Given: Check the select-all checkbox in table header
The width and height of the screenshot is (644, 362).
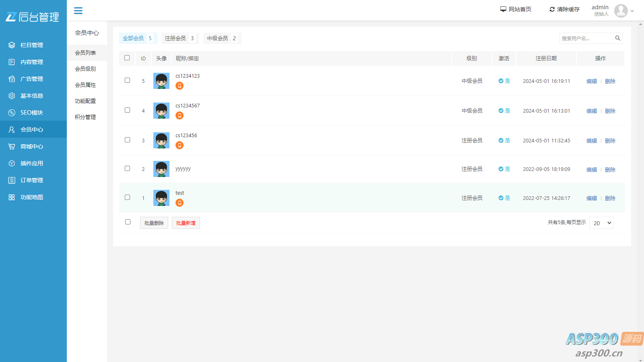Looking at the screenshot, I should [x=127, y=58].
